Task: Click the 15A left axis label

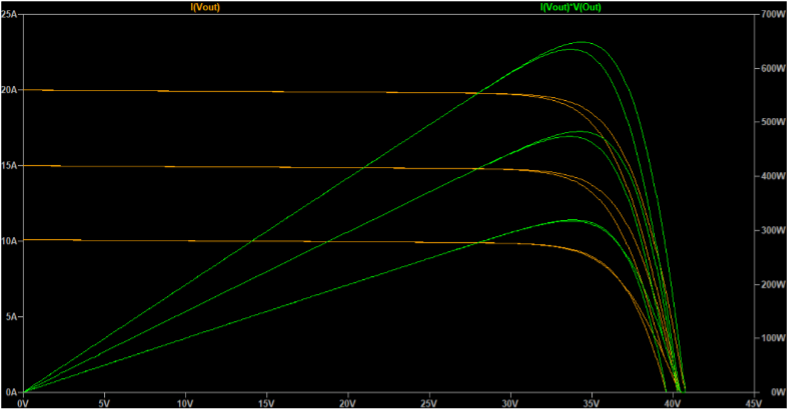Action: (x=9, y=166)
